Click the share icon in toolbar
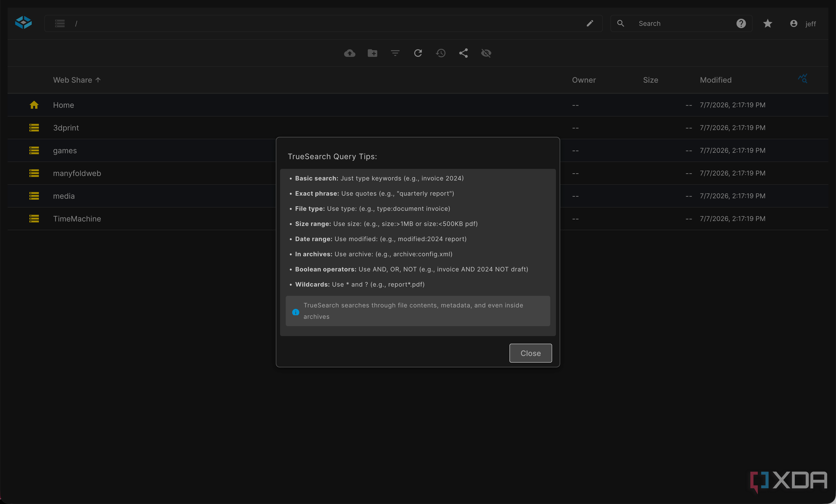This screenshot has width=836, height=504. pos(463,53)
